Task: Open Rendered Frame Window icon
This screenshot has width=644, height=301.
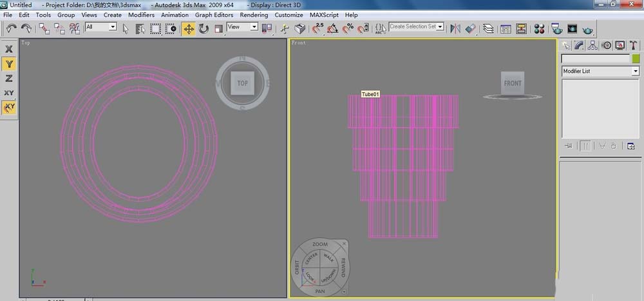Action: [x=573, y=29]
